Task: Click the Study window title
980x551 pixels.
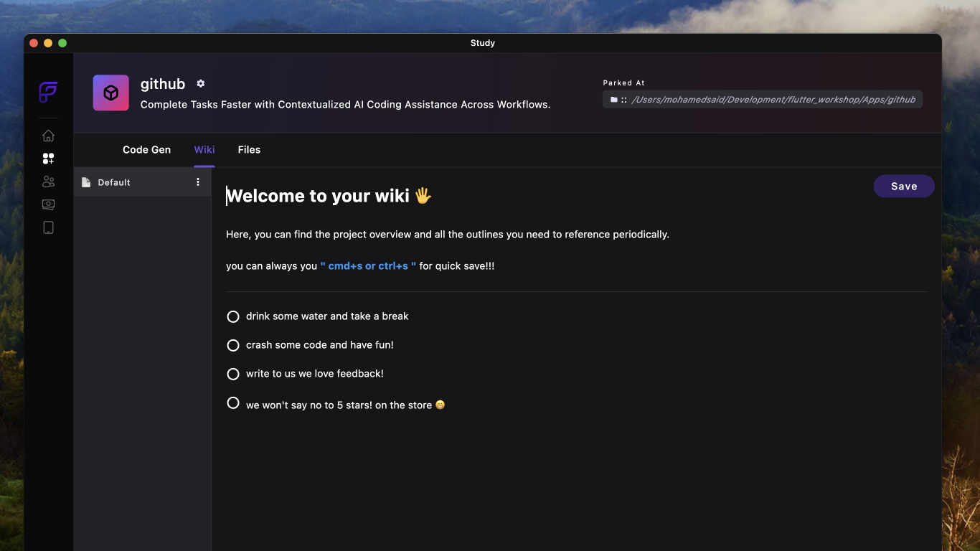Action: [483, 43]
